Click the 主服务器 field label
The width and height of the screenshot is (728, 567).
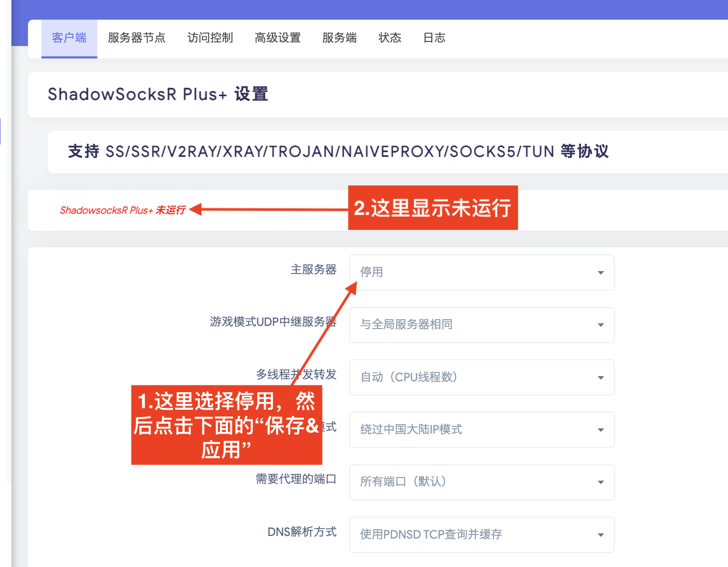pyautogui.click(x=313, y=270)
